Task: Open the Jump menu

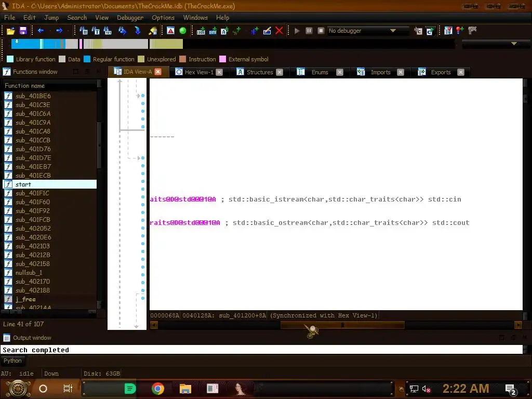Action: point(51,18)
